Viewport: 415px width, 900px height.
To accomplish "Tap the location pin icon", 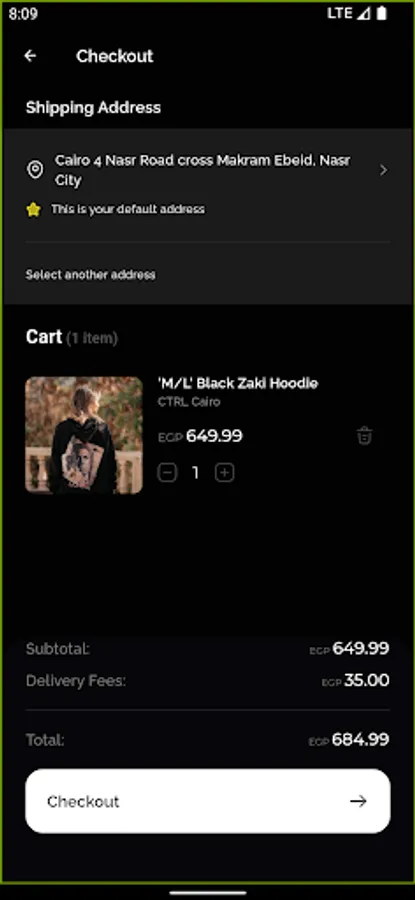I will click(35, 170).
